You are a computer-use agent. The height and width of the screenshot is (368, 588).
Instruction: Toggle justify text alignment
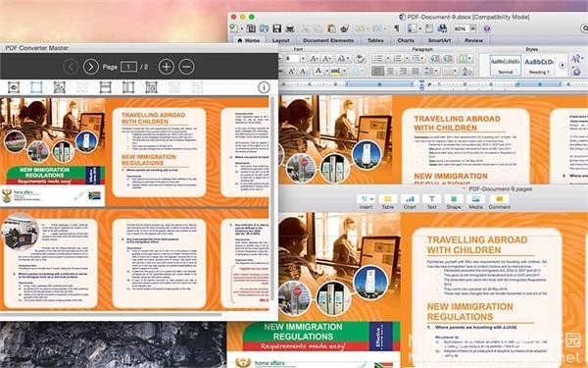pyautogui.click(x=416, y=71)
